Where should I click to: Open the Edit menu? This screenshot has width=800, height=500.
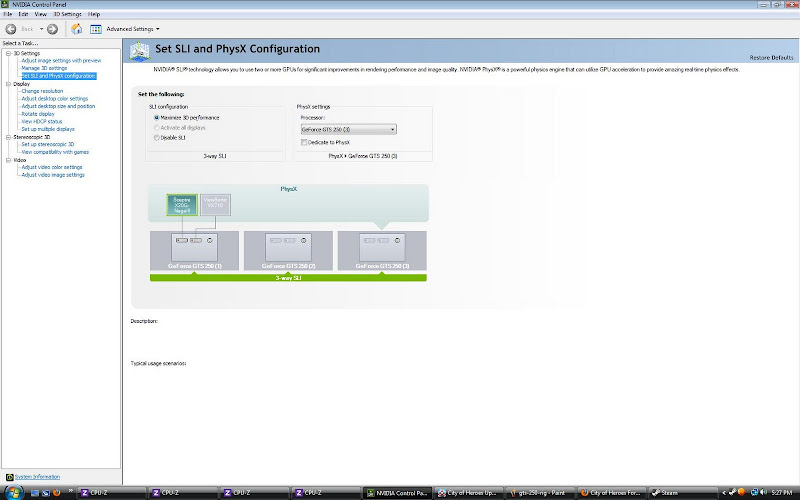23,14
